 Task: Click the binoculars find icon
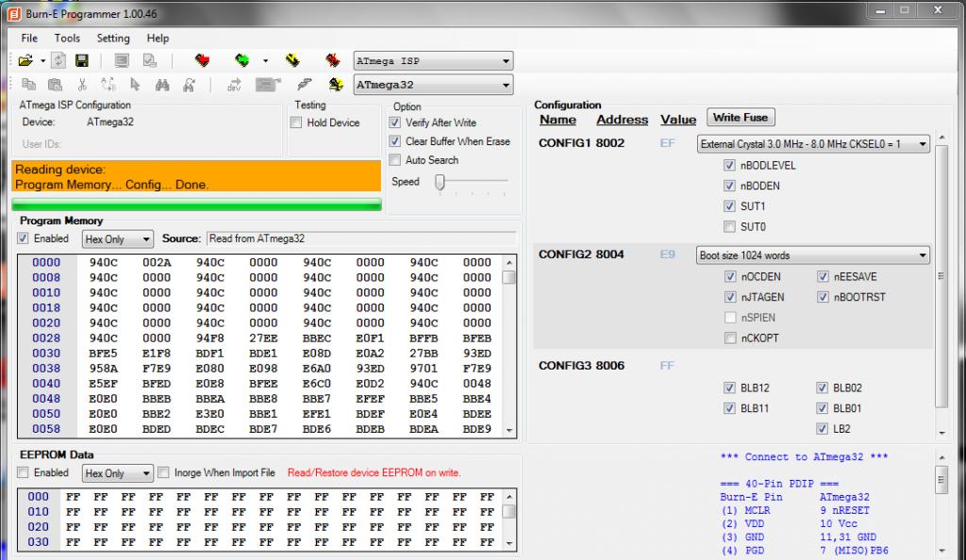[161, 85]
